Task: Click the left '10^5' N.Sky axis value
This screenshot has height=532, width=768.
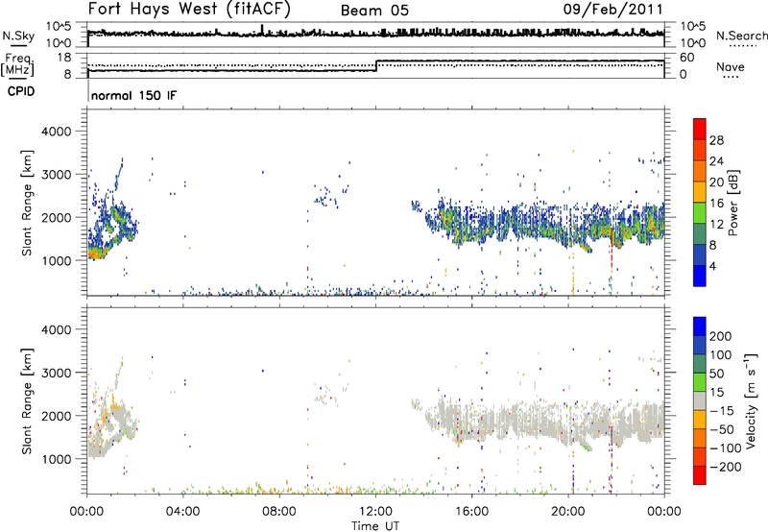Action: click(59, 27)
